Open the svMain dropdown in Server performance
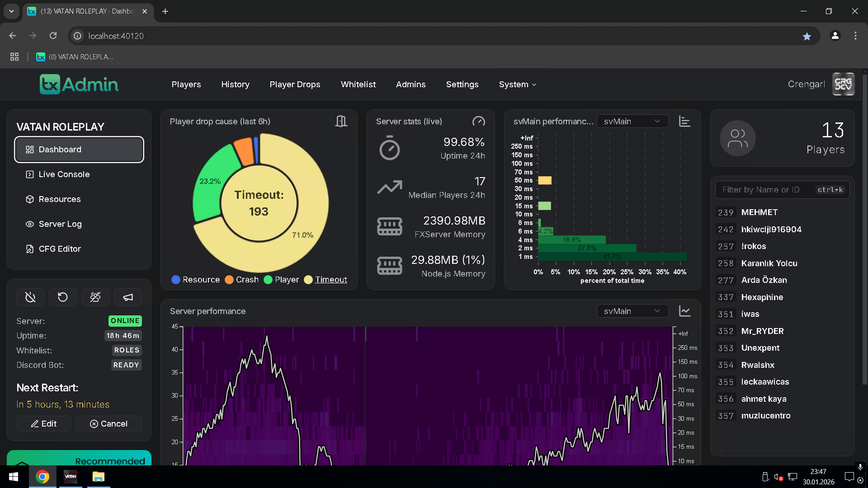 [632, 311]
